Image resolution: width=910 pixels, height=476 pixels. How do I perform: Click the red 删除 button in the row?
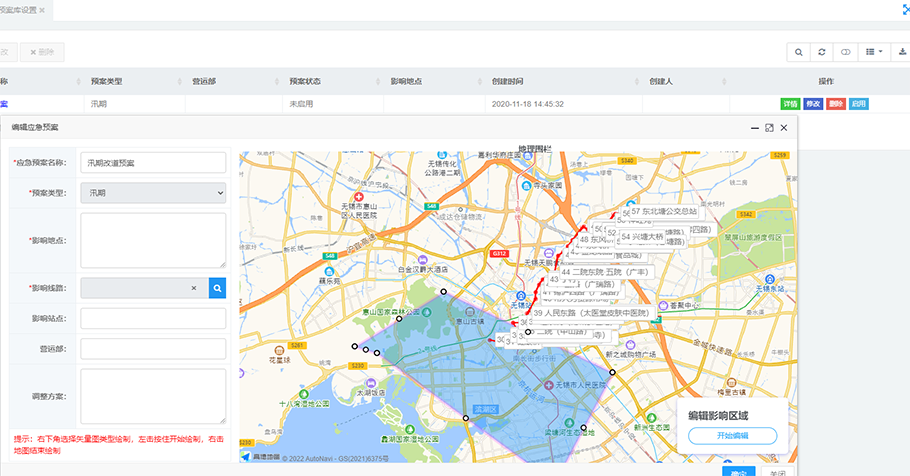tap(836, 104)
